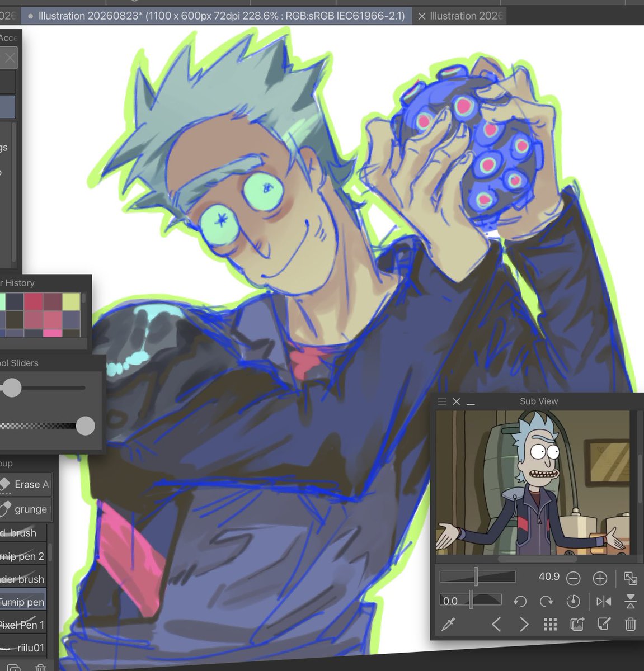Fit Sub View image to panel
The height and width of the screenshot is (671, 644).
point(631,578)
